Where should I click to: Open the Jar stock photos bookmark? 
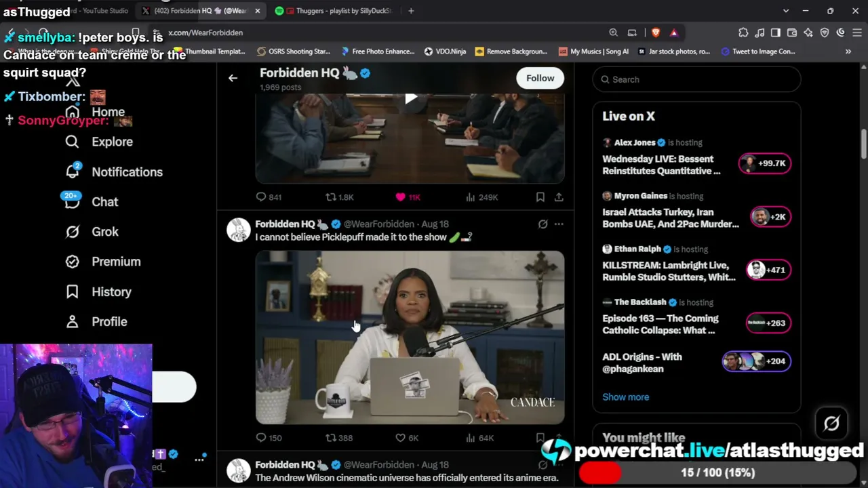675,52
